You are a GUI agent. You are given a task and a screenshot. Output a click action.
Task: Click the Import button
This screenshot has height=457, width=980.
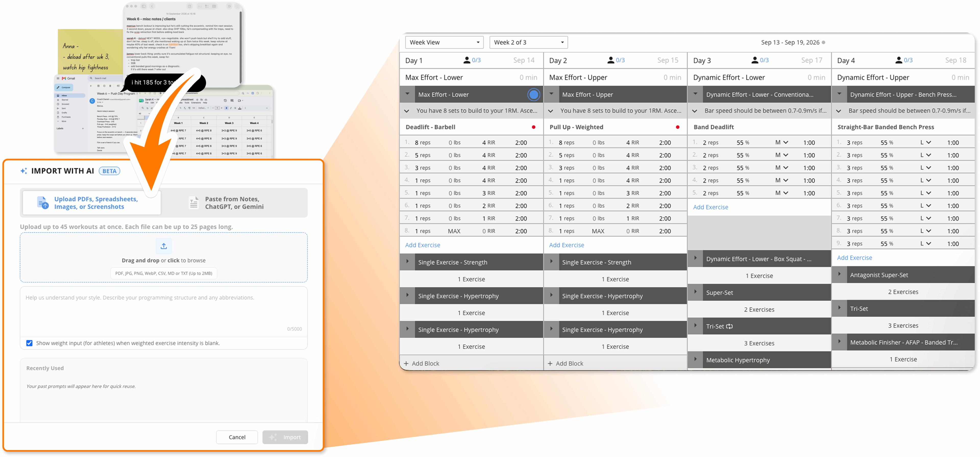[285, 437]
